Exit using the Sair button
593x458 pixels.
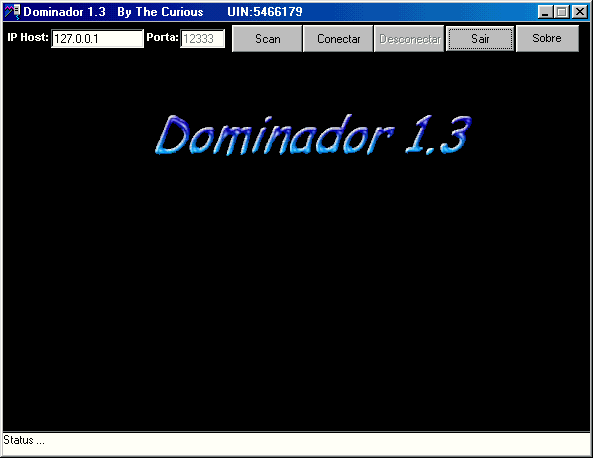480,39
